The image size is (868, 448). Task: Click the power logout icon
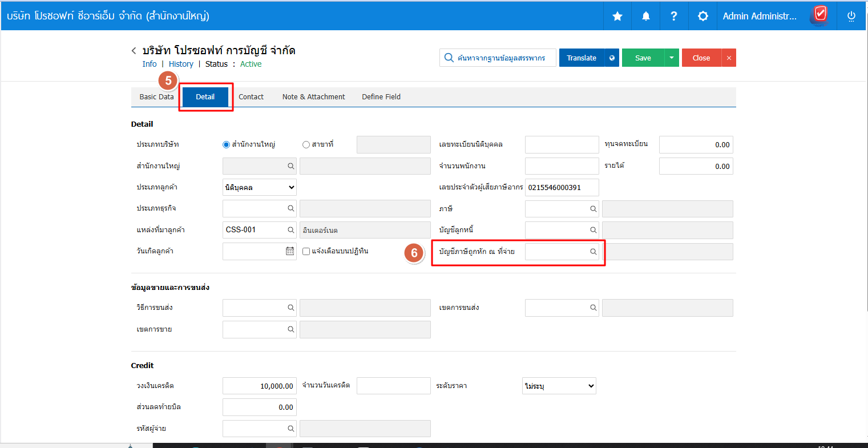pos(851,17)
